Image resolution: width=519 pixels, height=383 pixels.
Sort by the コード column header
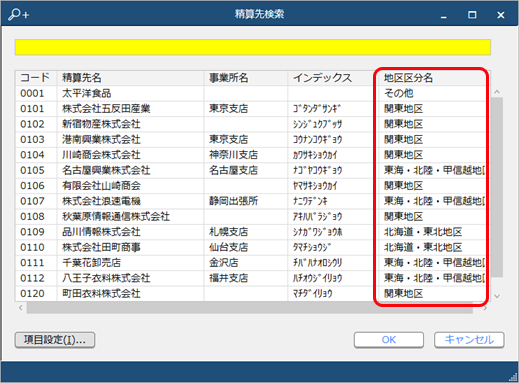pyautogui.click(x=35, y=78)
